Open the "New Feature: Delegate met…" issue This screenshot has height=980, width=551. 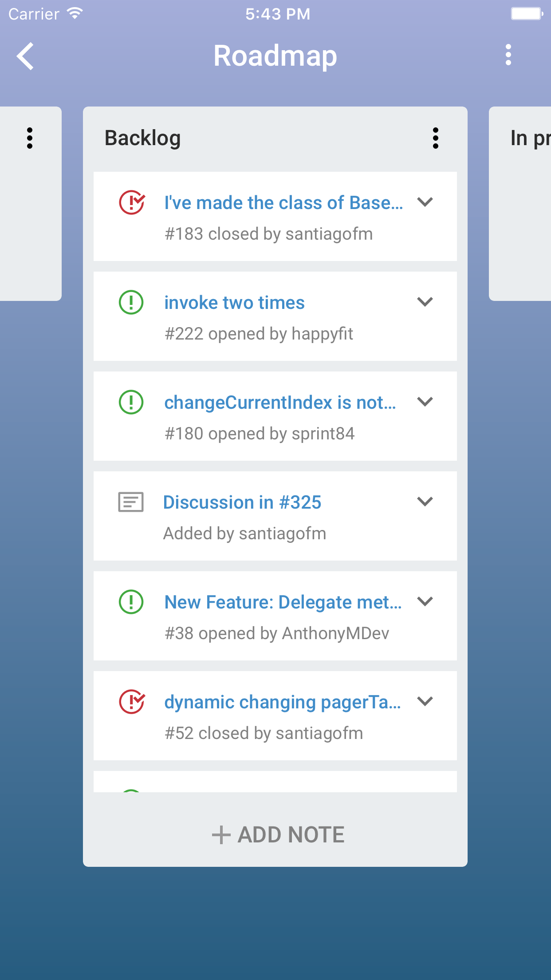tap(283, 602)
